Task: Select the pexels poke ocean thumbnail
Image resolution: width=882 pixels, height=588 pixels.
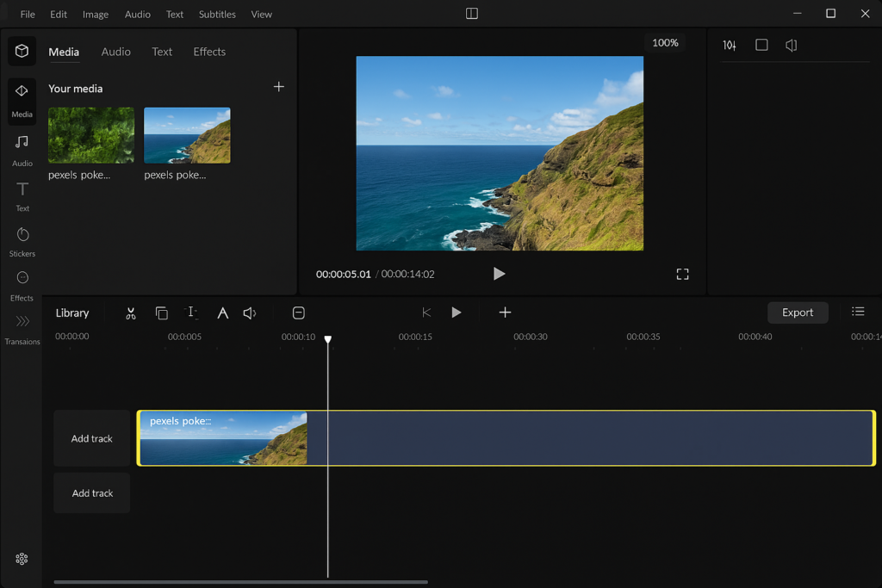Action: 187,134
